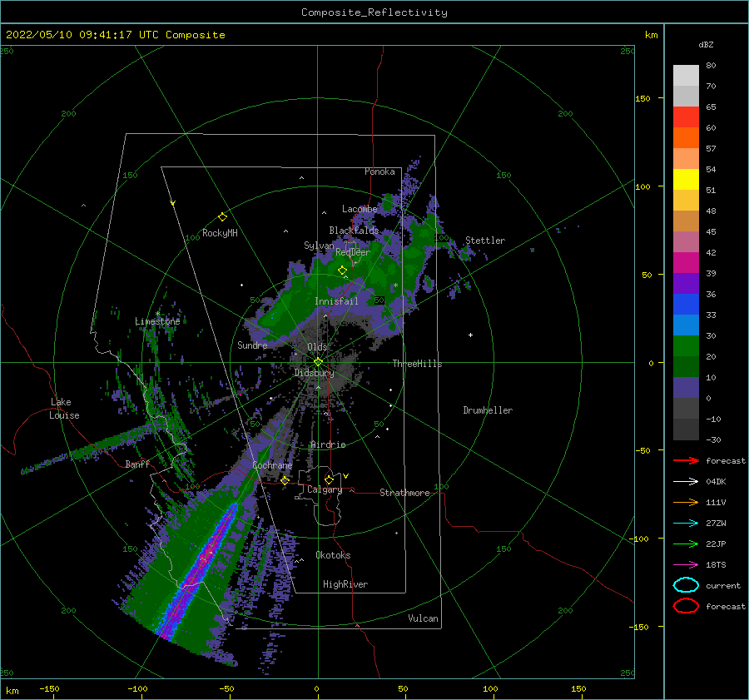Click the Composite_Reflectivity title text
This screenshot has height=700, width=749.
pyautogui.click(x=374, y=12)
